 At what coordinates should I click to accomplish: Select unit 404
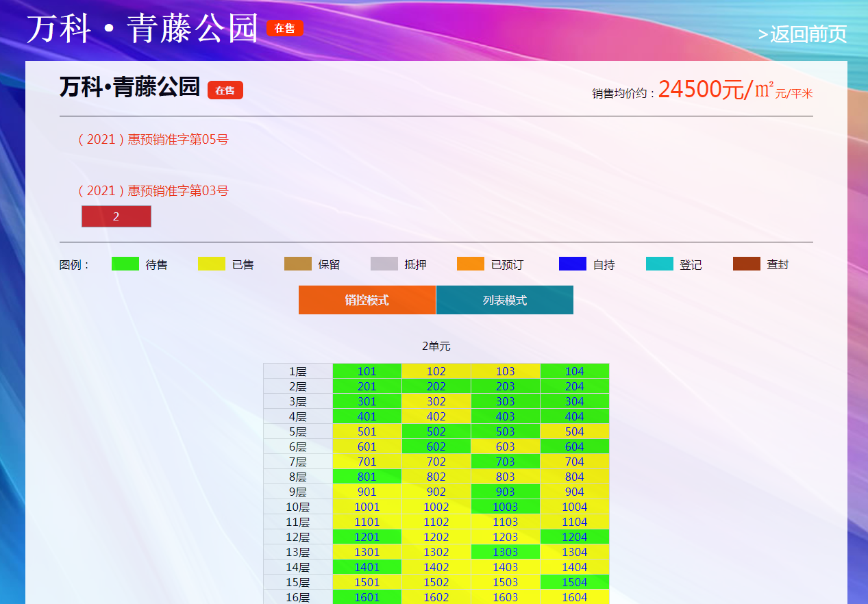click(x=575, y=416)
